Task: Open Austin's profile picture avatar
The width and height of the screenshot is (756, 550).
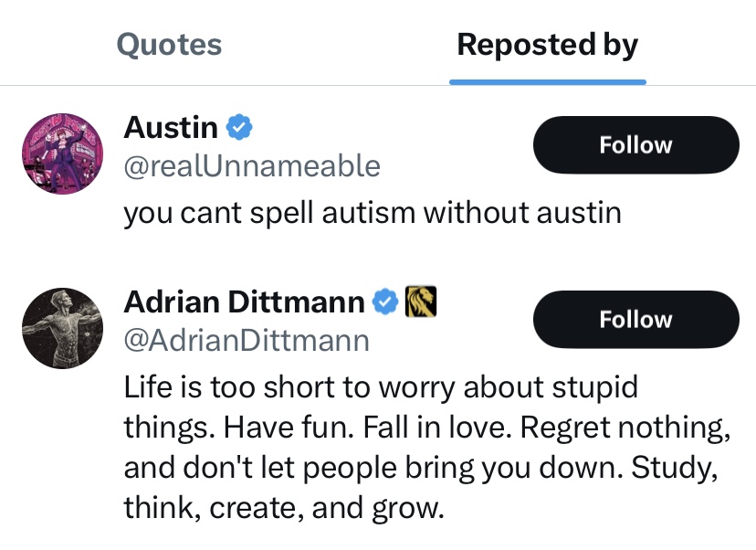Action: [62, 154]
